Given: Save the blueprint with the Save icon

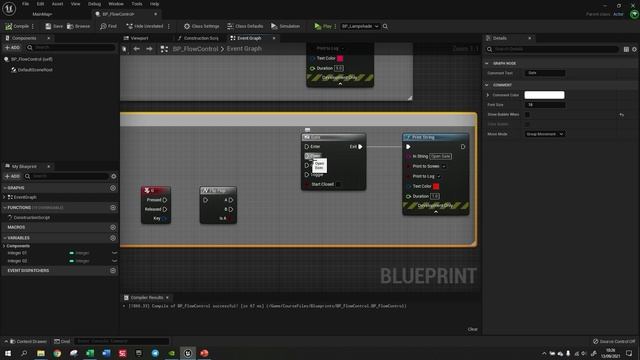Looking at the screenshot, I should click(x=48, y=26).
